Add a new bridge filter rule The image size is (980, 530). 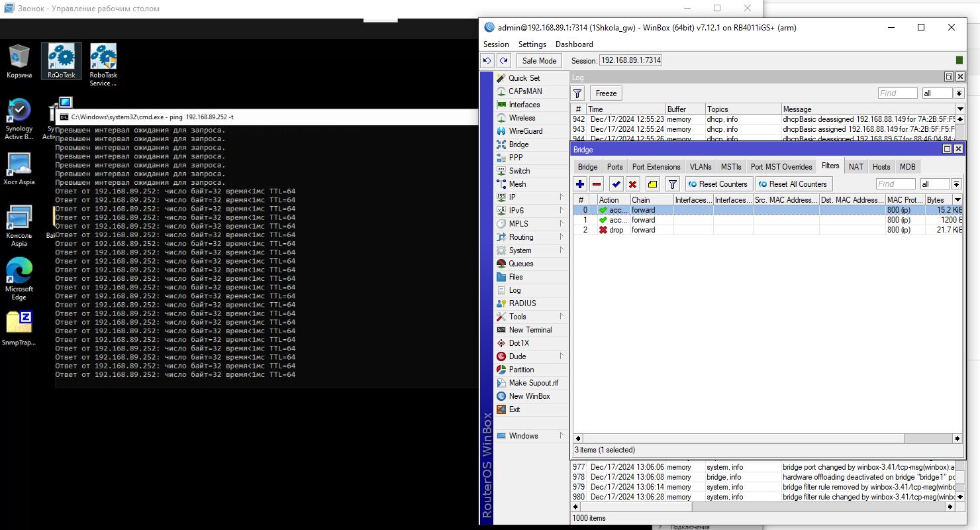coord(581,184)
